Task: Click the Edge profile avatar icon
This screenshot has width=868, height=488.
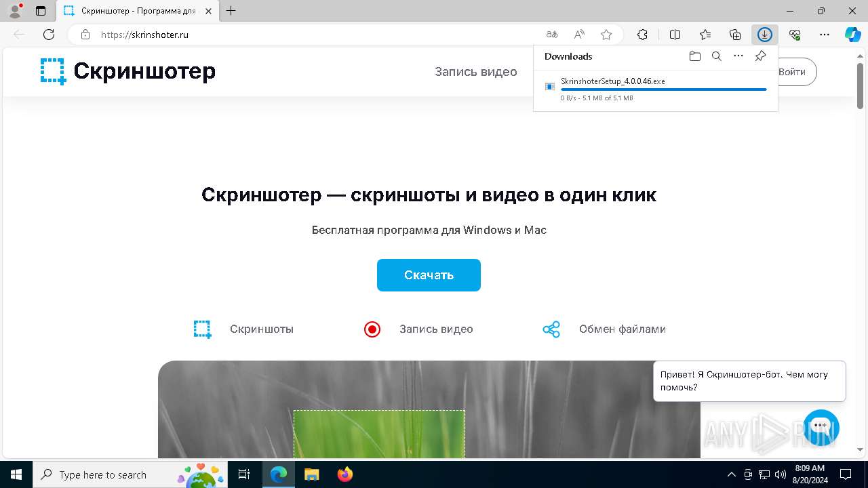Action: pos(15,11)
